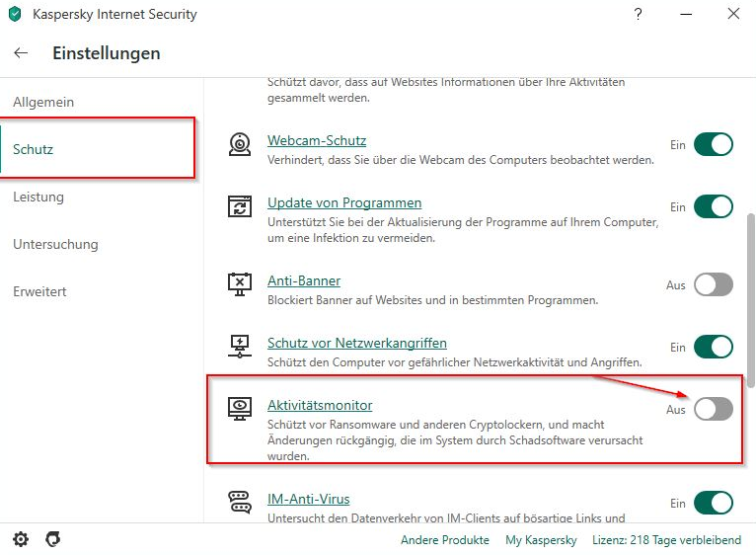
Task: Click the Einstellungen page heading
Action: pyautogui.click(x=106, y=53)
